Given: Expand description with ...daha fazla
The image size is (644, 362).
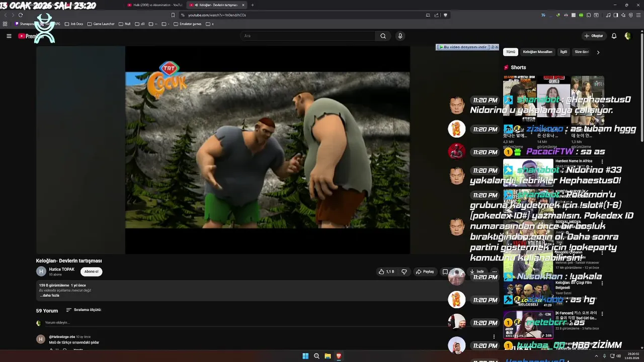Looking at the screenshot, I should point(49,296).
